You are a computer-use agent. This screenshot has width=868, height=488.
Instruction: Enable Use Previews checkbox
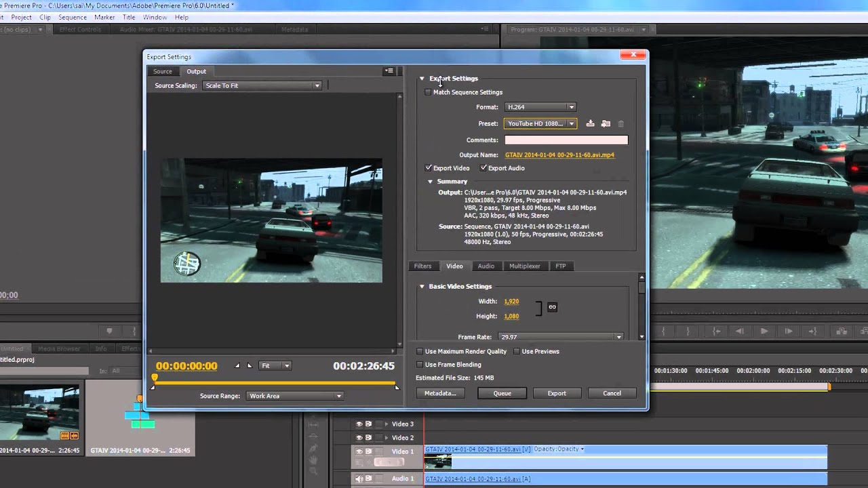517,351
